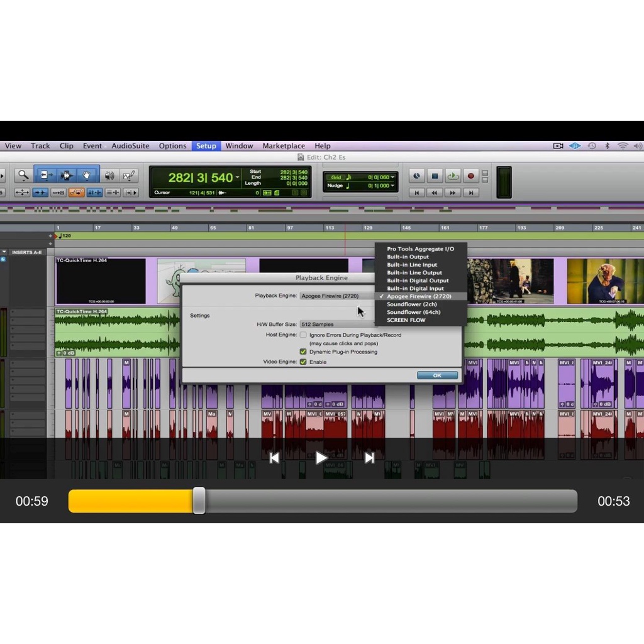Toggle Insertion Follows Playback button
Viewport: 644px width, 644px height.
coord(131,192)
